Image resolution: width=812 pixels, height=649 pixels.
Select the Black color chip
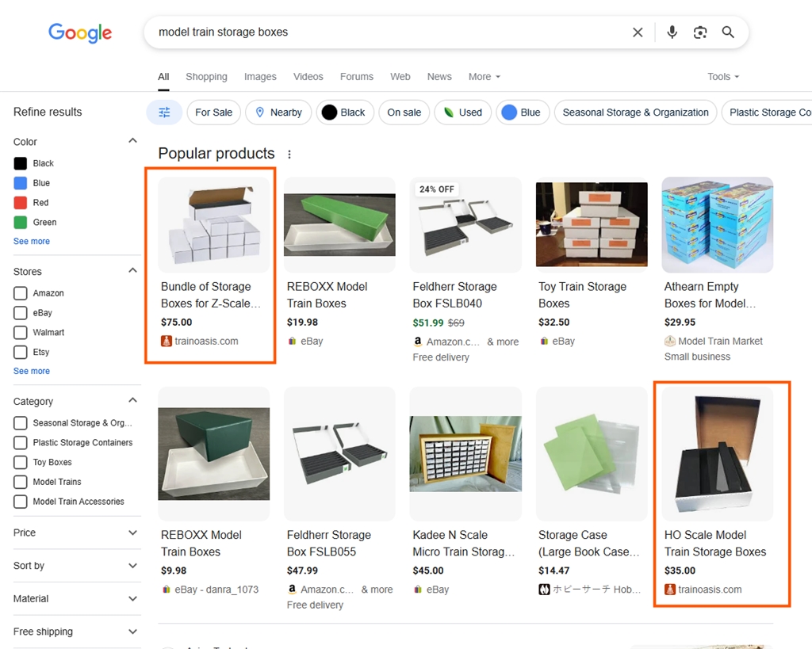(x=345, y=113)
